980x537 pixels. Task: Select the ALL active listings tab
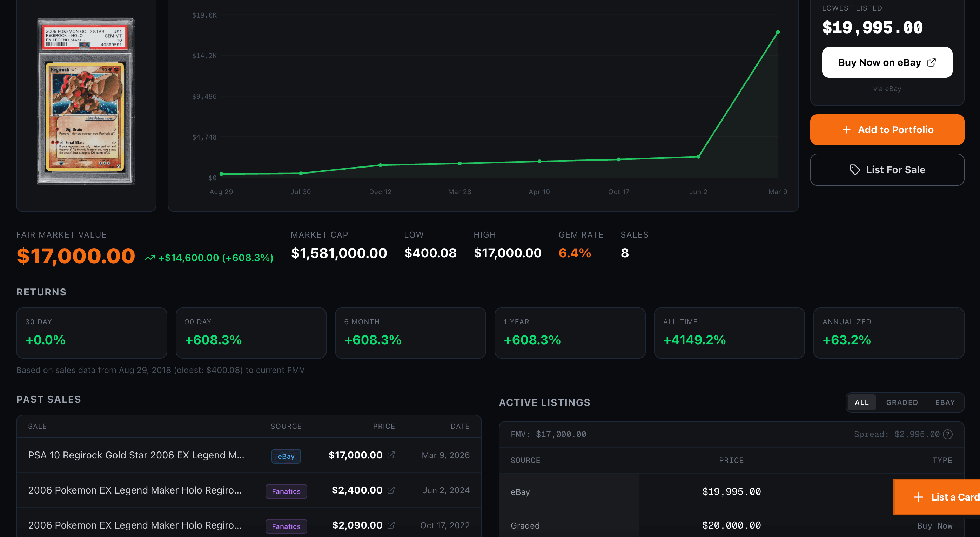tap(861, 402)
